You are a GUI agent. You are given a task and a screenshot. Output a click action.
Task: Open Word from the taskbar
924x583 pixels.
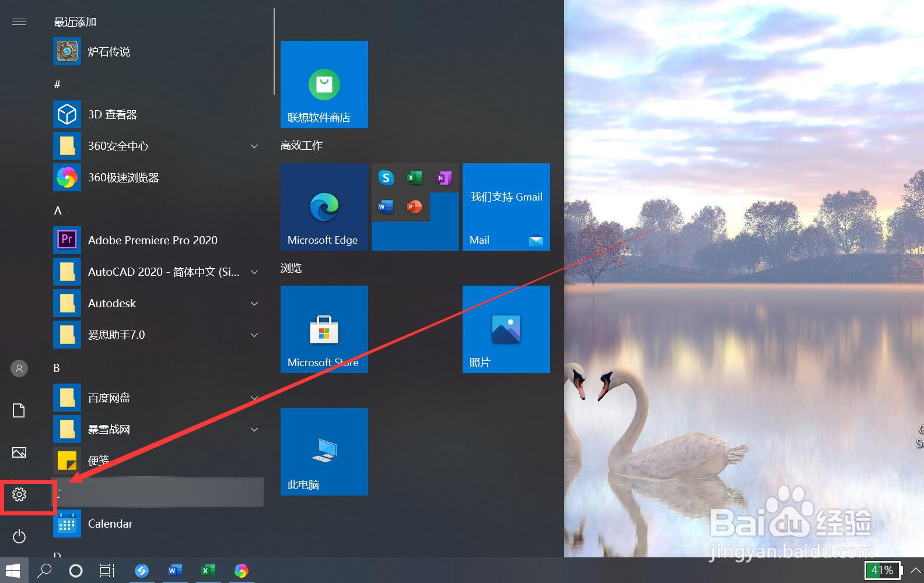pyautogui.click(x=175, y=570)
